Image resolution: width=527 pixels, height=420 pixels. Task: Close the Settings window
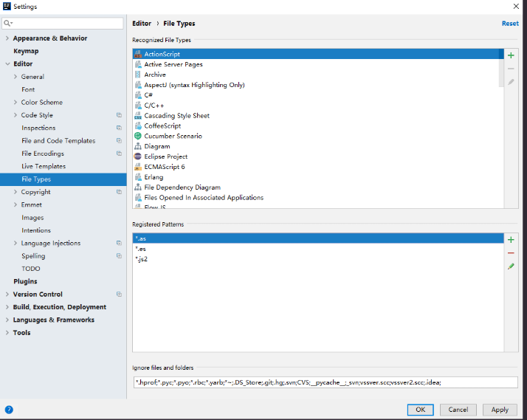tap(516, 6)
